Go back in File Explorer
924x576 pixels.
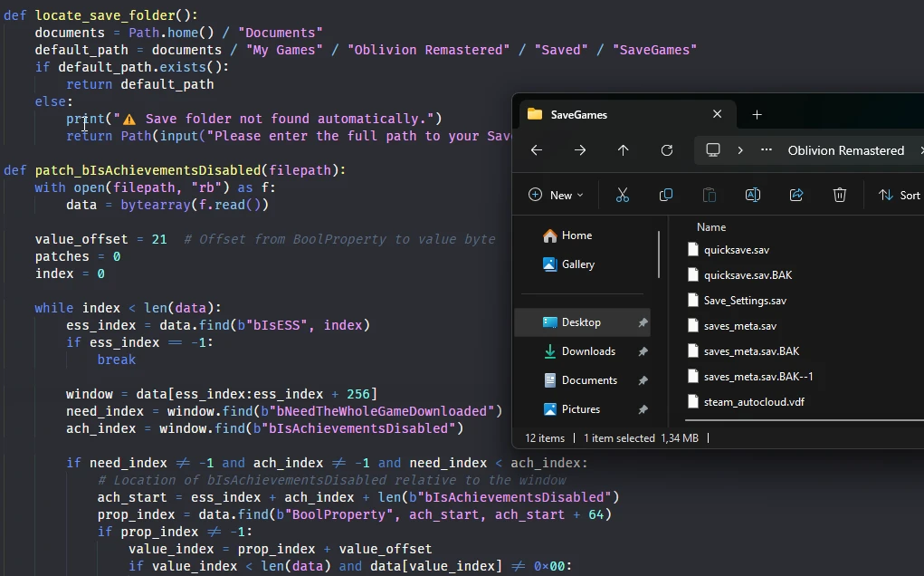[537, 150]
